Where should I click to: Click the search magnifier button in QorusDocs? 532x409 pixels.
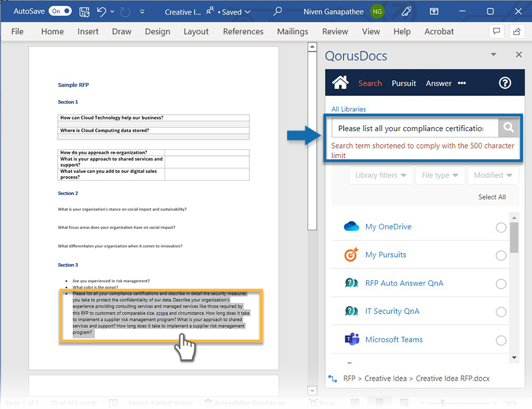508,128
